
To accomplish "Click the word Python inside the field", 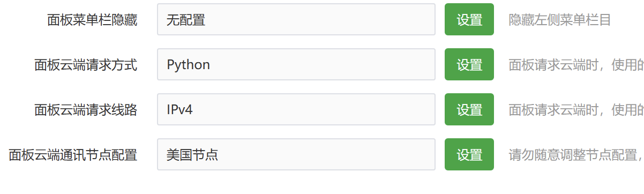I will [x=188, y=65].
